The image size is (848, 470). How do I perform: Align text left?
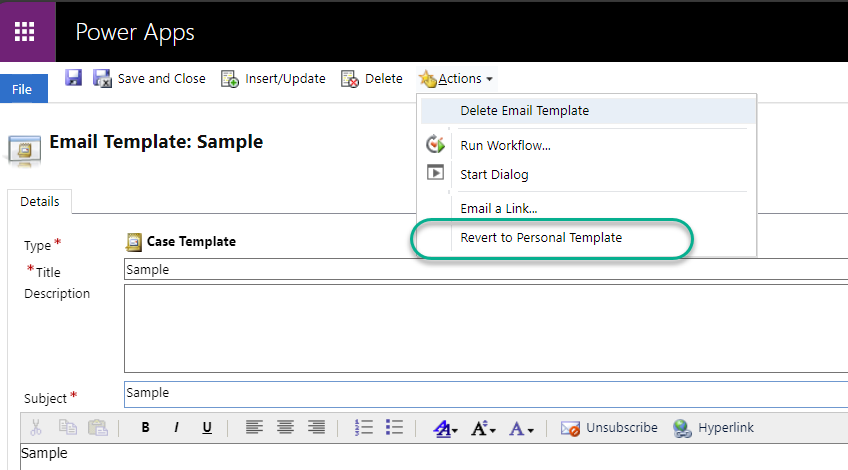[x=254, y=427]
